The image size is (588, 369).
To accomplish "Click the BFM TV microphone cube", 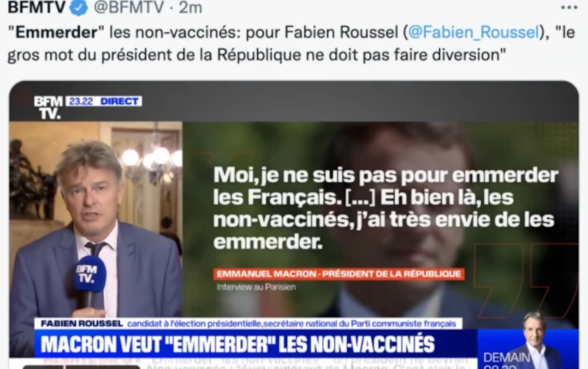I will point(90,274).
